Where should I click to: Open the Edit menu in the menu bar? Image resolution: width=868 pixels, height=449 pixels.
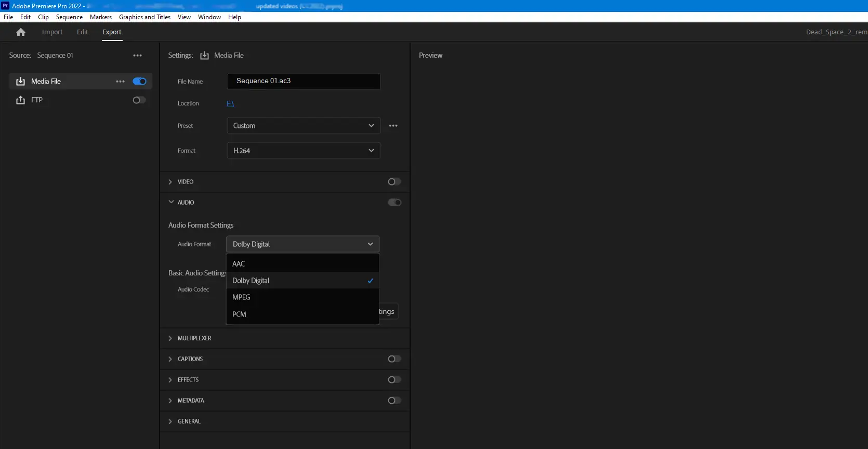coord(25,17)
